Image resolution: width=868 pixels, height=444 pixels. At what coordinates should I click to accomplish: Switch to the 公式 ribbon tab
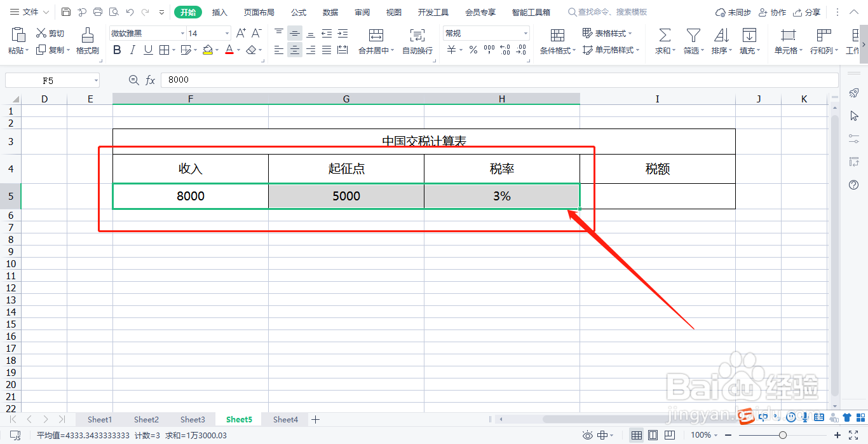[x=298, y=11]
